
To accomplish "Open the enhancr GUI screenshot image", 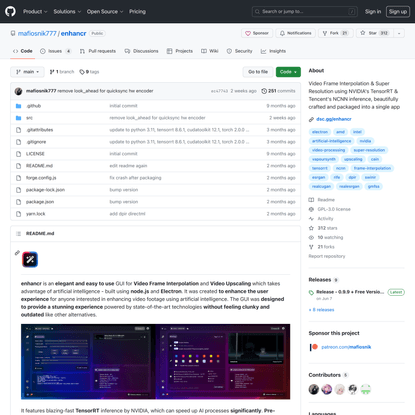I will (155, 361).
